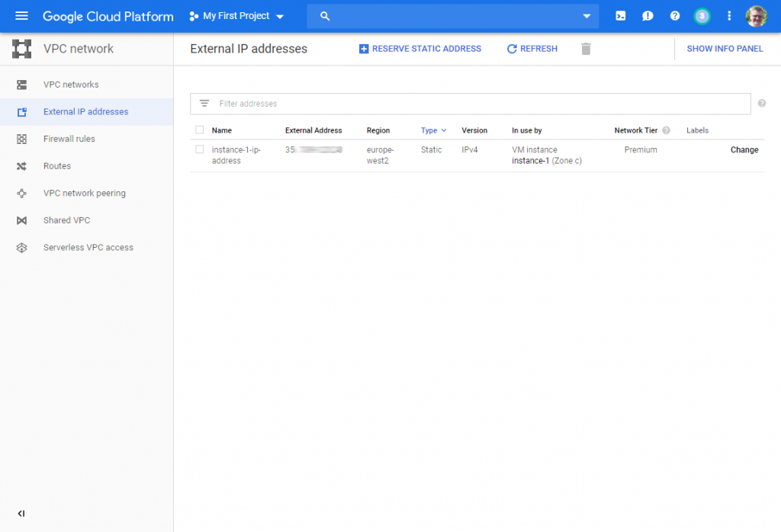Check the instance-1-ip-address row checkbox
The height and width of the screenshot is (532, 781).
click(x=200, y=149)
